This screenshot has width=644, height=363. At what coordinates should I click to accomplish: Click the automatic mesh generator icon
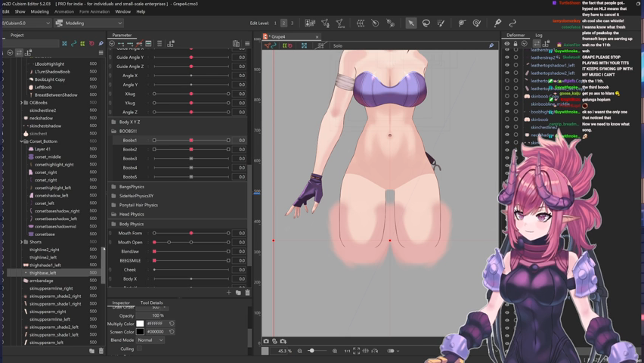(x=339, y=23)
